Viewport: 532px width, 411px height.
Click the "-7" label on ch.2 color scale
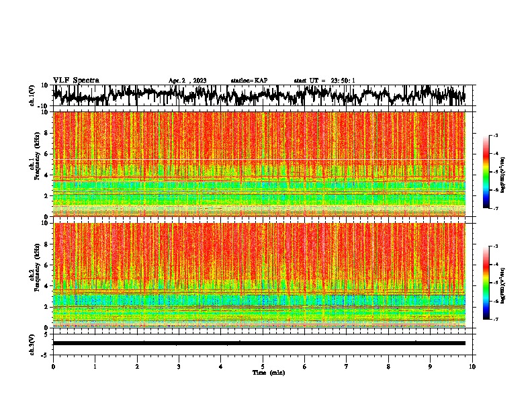coord(495,319)
